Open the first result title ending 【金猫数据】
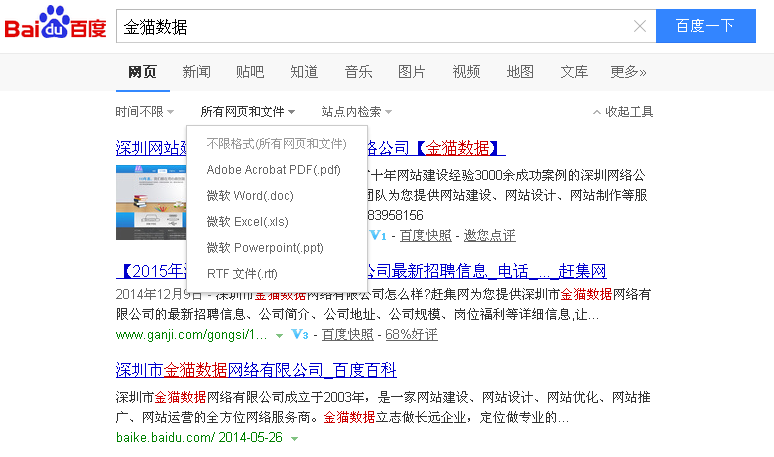Image resolution: width=774 pixels, height=457 pixels. pyautogui.click(x=436, y=148)
